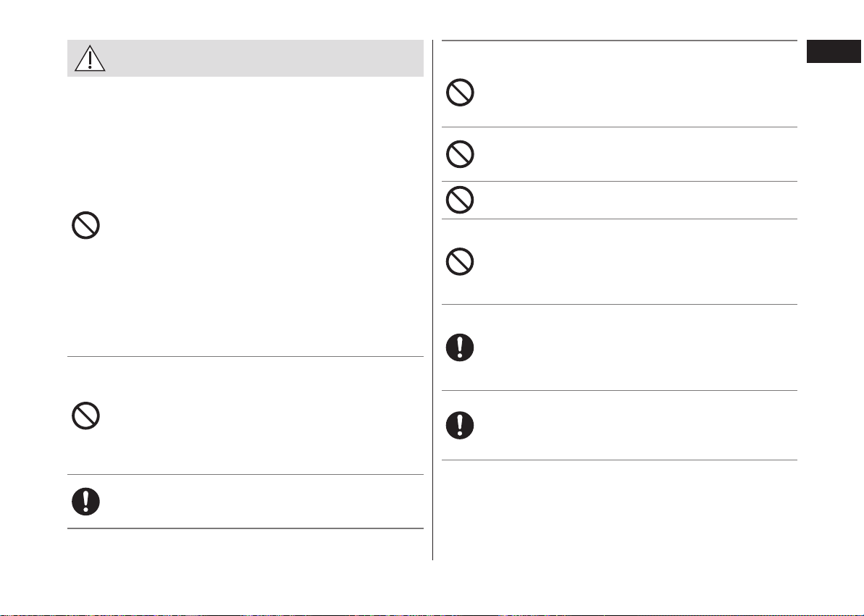Click the second prohibition icon in left column
864x616 pixels.
(85, 415)
